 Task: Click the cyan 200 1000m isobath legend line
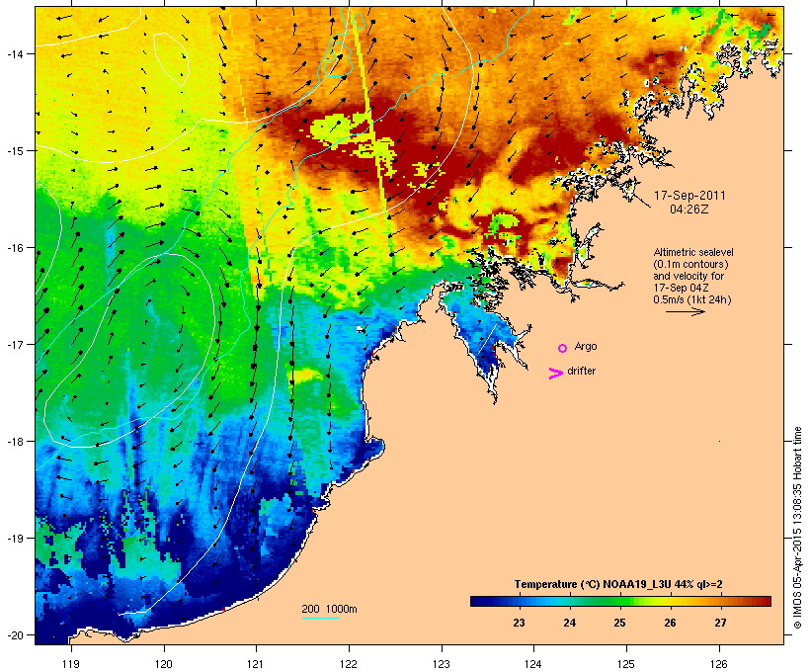pos(320,618)
